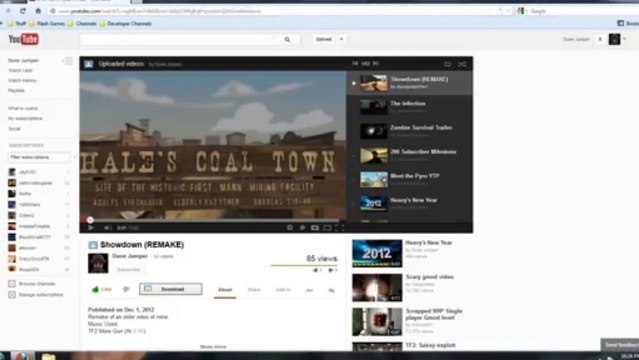Click Manage subscriptions icon in sidebar
The image size is (639, 360).
point(12,294)
